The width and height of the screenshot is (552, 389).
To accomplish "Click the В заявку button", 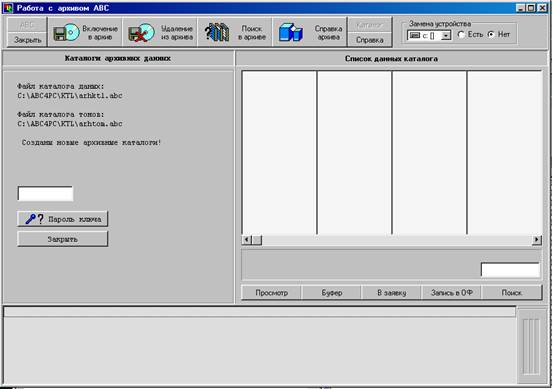I will point(391,293).
